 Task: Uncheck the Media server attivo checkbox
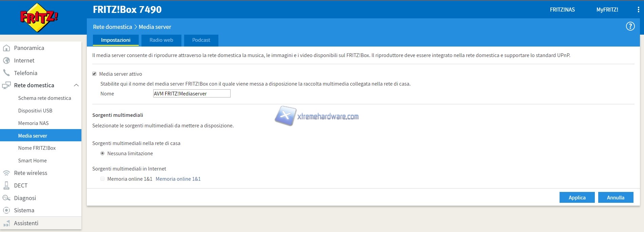[x=94, y=74]
